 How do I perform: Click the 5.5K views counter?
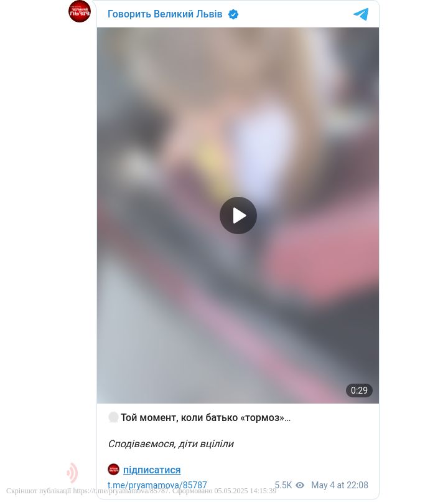[283, 485]
